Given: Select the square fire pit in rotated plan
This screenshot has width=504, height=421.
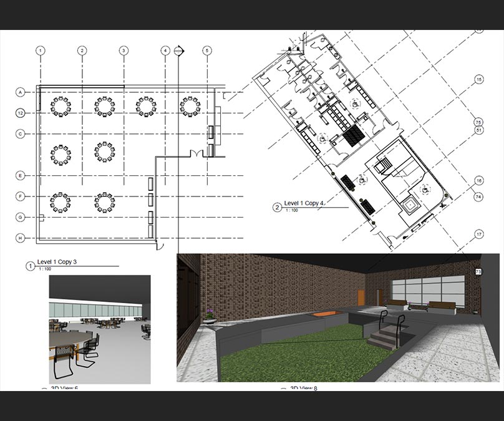Looking at the screenshot, I should click(409, 206).
